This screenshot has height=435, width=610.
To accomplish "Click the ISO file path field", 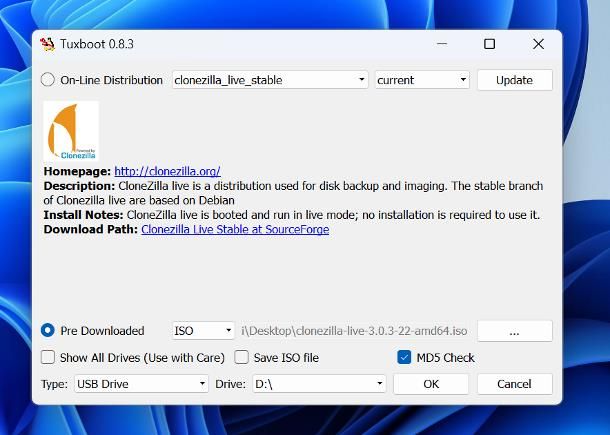I will [354, 331].
